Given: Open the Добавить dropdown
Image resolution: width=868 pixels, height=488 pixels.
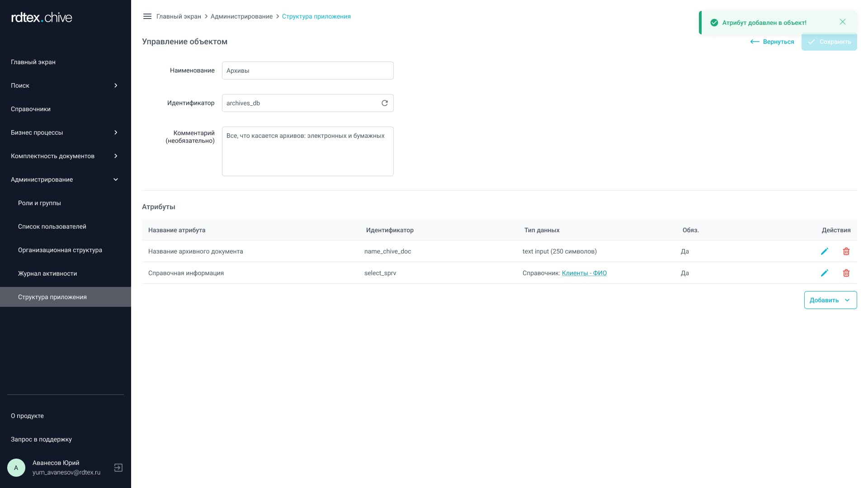Looking at the screenshot, I should [x=830, y=300].
